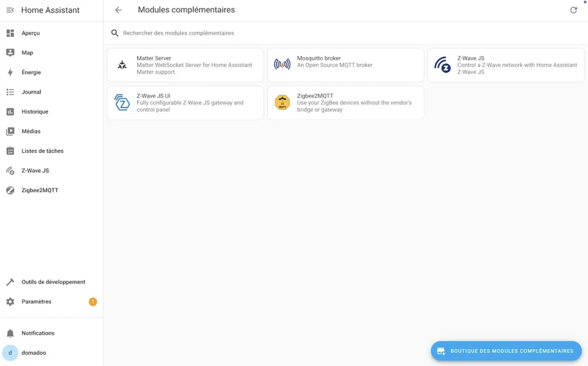Image resolution: width=588 pixels, height=366 pixels.
Task: Click the Matter Server add-on icon
Action: [x=122, y=65]
